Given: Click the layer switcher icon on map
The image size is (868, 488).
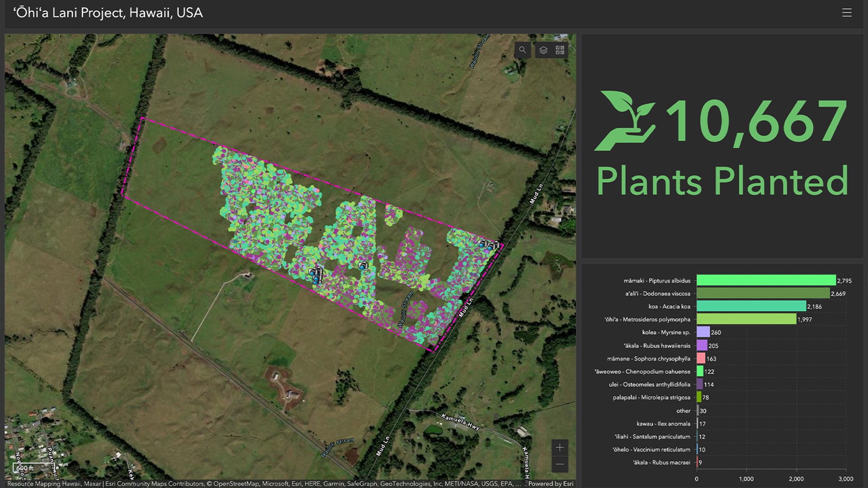Looking at the screenshot, I should pos(542,49).
